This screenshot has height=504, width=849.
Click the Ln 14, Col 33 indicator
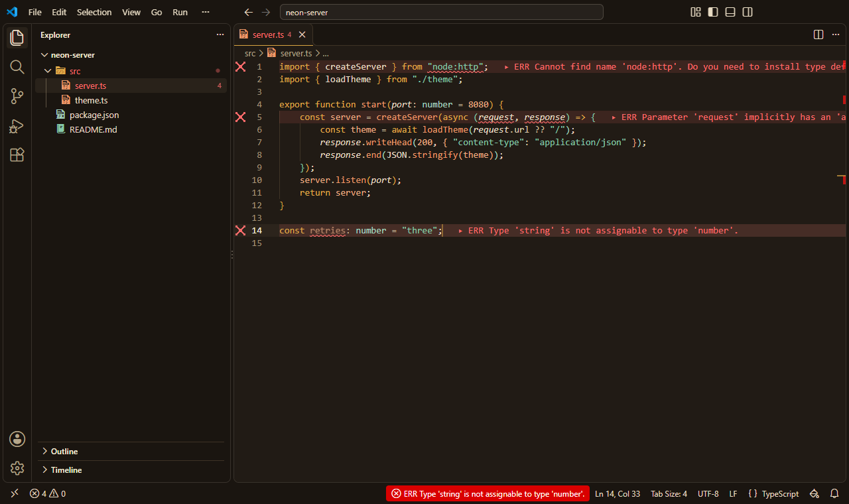(618, 493)
